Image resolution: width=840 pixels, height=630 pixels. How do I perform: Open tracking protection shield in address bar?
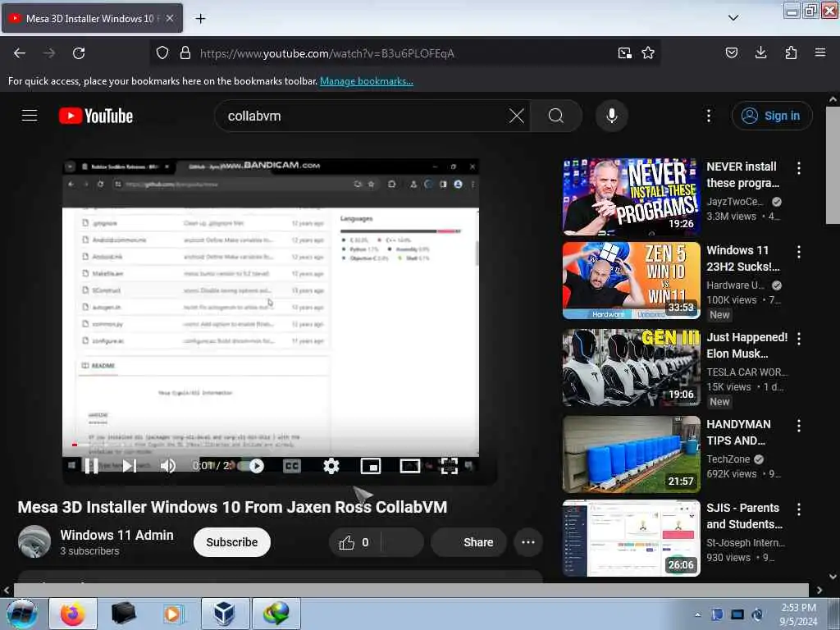coord(162,53)
